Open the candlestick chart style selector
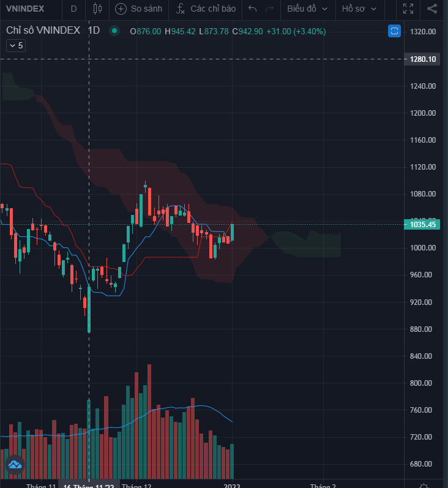This screenshot has height=488, width=448. coord(97,9)
